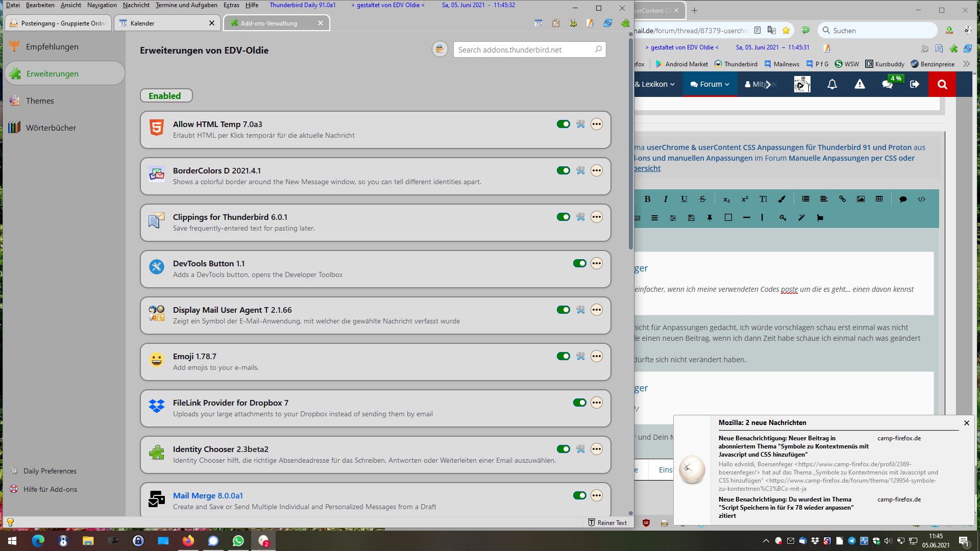Open the Mail Merge add-on link
This screenshot has width=980, height=551.
tap(208, 495)
